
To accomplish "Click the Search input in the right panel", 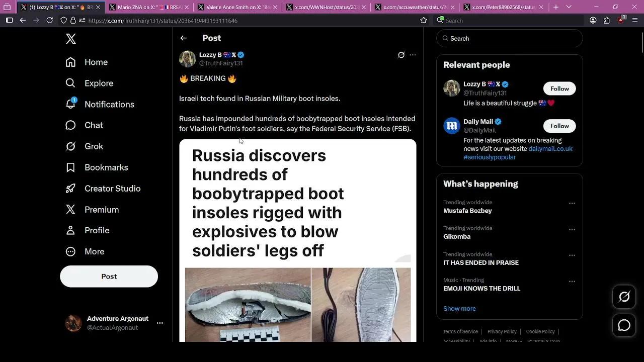I will 509,38.
